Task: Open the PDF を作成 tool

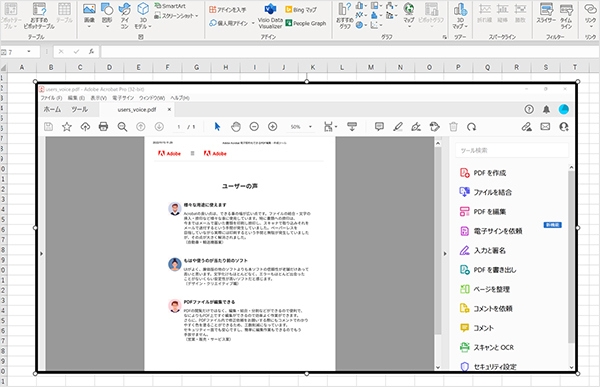Action: (x=483, y=173)
